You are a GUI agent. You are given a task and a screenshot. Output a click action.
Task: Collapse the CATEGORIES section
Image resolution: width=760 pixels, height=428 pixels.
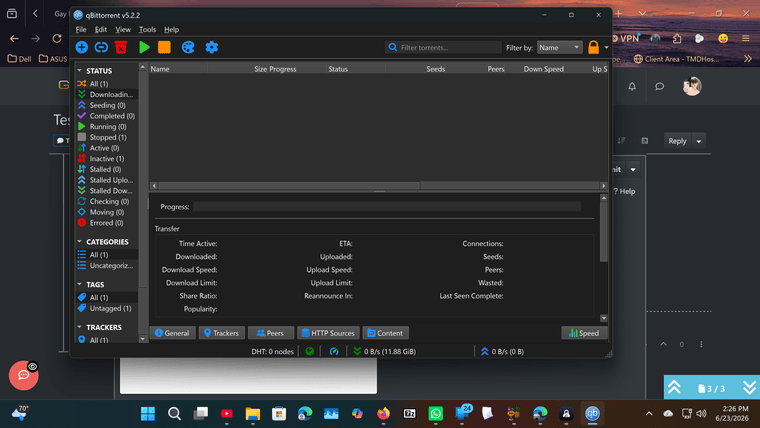(x=79, y=241)
